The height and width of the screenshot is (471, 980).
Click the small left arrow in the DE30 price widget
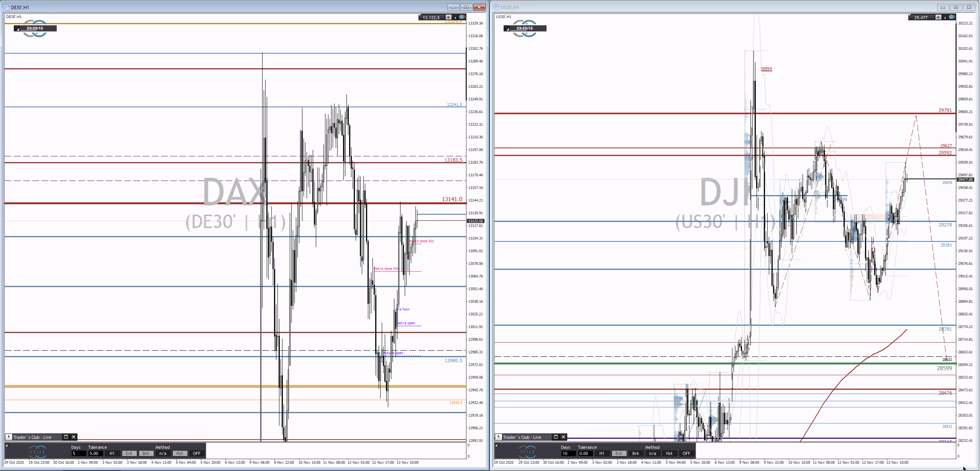pyautogui.click(x=455, y=17)
